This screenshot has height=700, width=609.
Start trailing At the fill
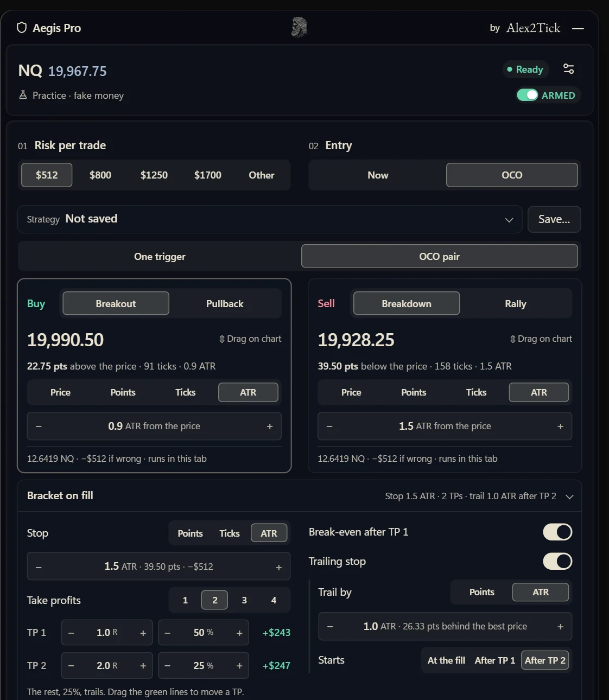pos(446,660)
